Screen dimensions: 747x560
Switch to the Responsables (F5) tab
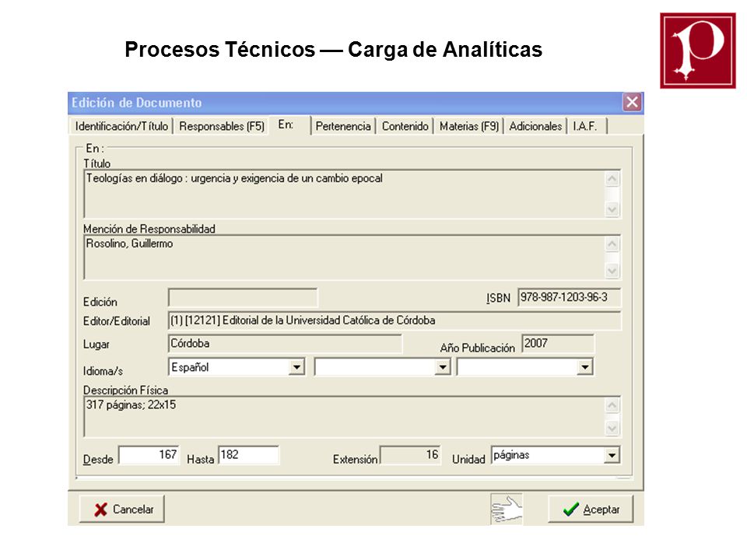pyautogui.click(x=222, y=126)
